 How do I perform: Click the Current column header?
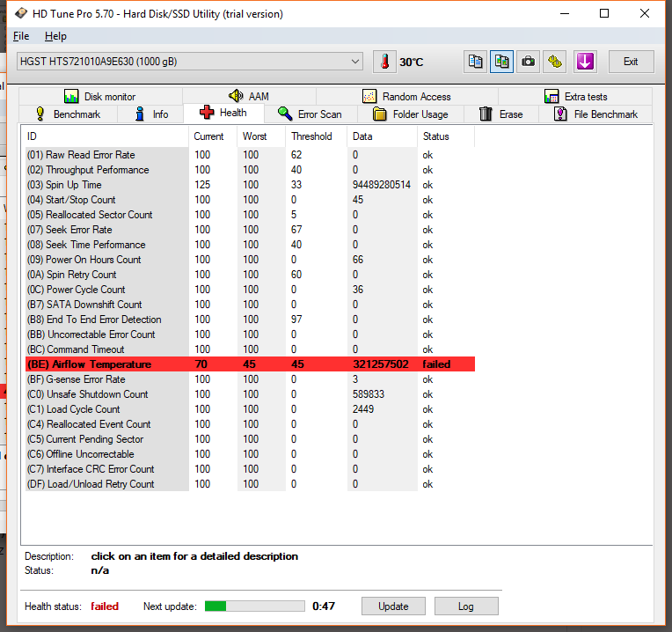(213, 136)
